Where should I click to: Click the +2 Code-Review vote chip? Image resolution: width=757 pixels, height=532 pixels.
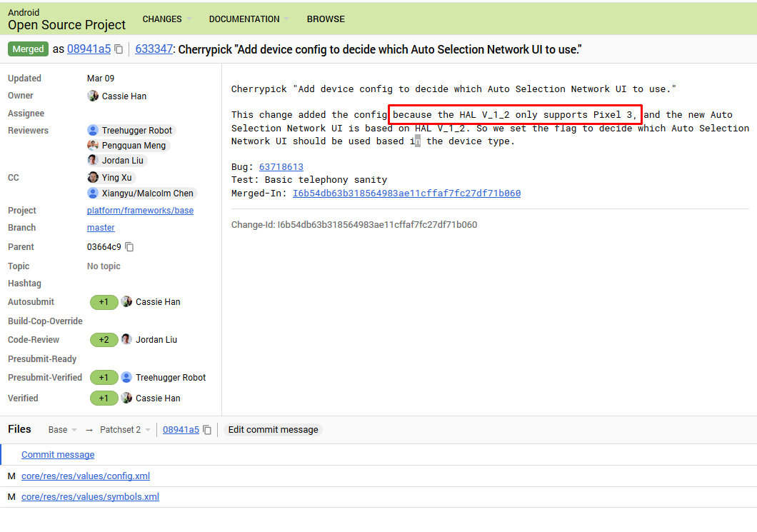coord(104,340)
